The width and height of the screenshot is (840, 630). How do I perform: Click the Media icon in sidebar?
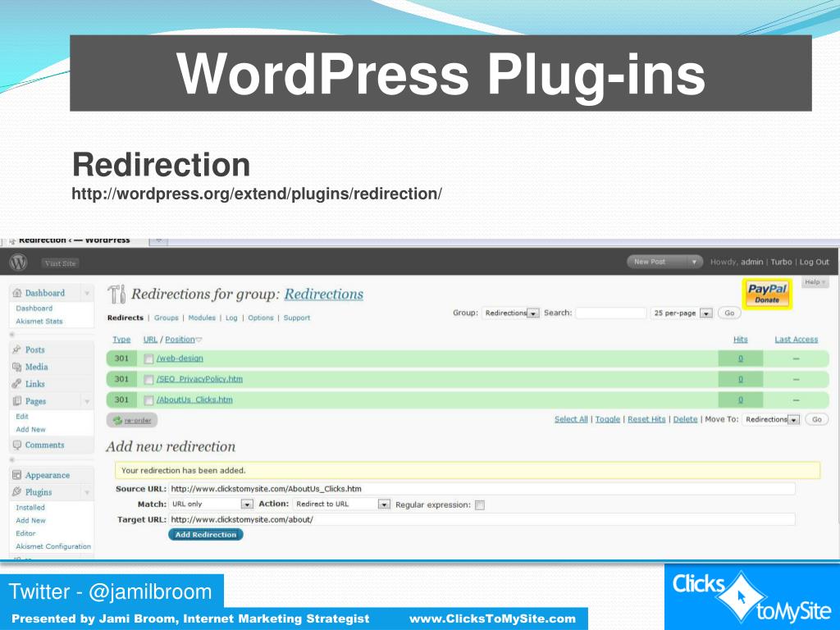(16, 367)
